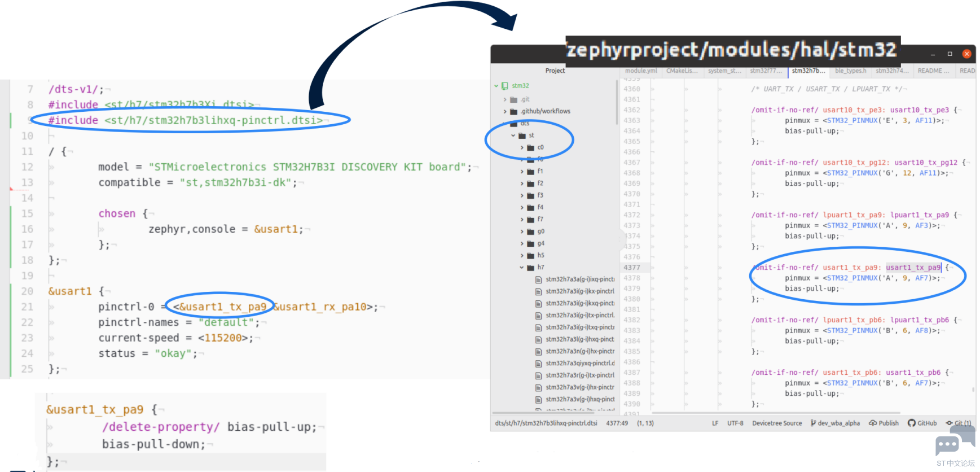Collapse the h7 folder
Screen dimensions: 980x472
pos(522,267)
